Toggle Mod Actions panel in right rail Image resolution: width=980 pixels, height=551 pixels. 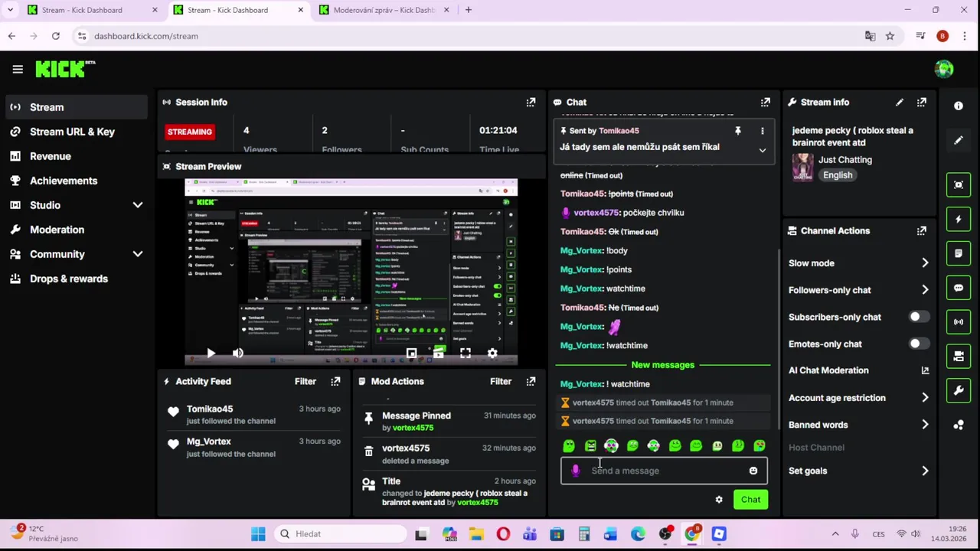pyautogui.click(x=959, y=253)
